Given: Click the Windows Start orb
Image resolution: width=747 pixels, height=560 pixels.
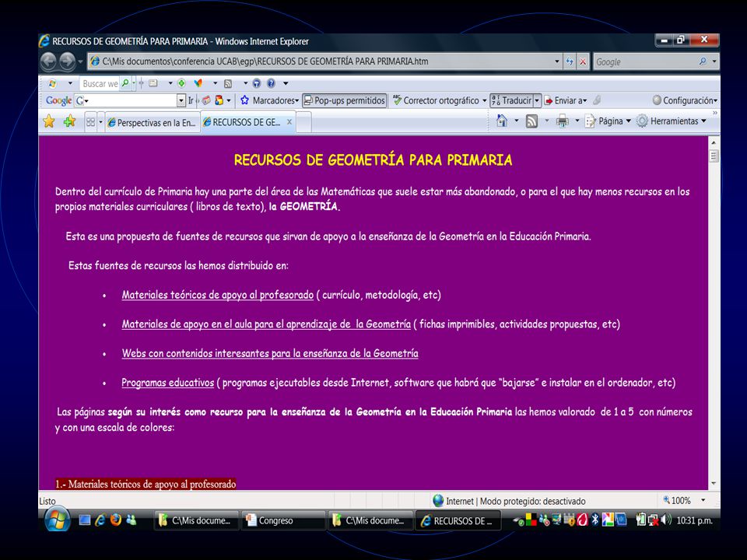Looking at the screenshot, I should [x=57, y=520].
